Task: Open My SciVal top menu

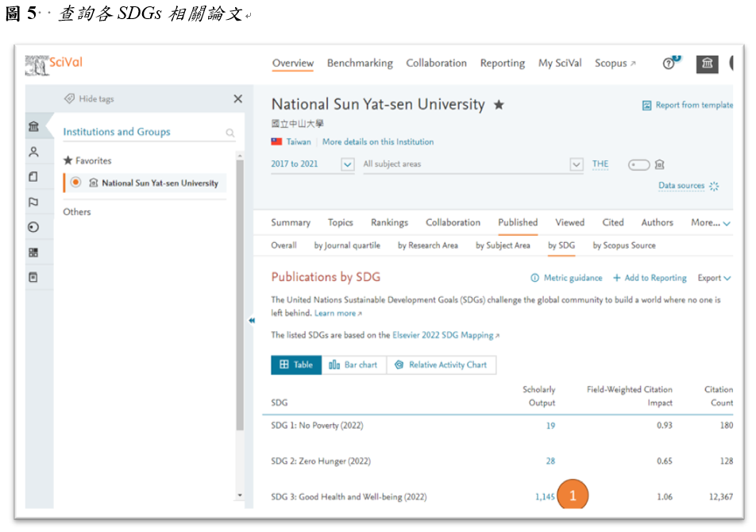Action: (560, 64)
